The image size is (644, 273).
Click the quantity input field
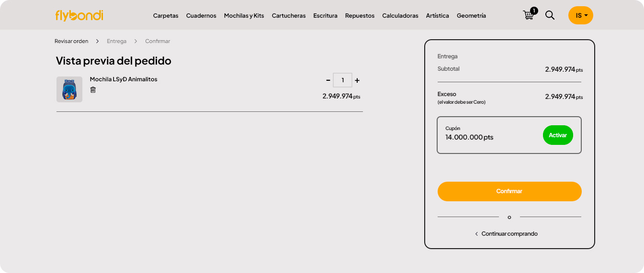[342, 80]
